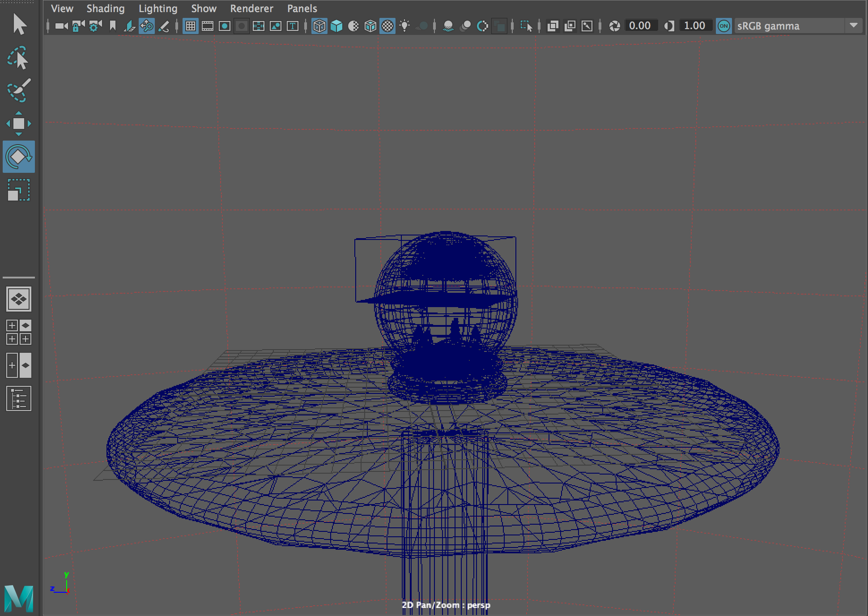The height and width of the screenshot is (616, 868).
Task: Activate the Scale tool
Action: tap(19, 190)
